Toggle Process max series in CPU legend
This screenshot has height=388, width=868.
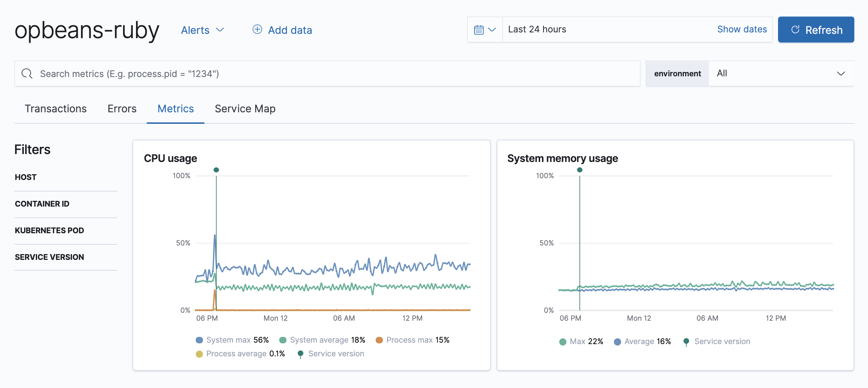point(409,340)
